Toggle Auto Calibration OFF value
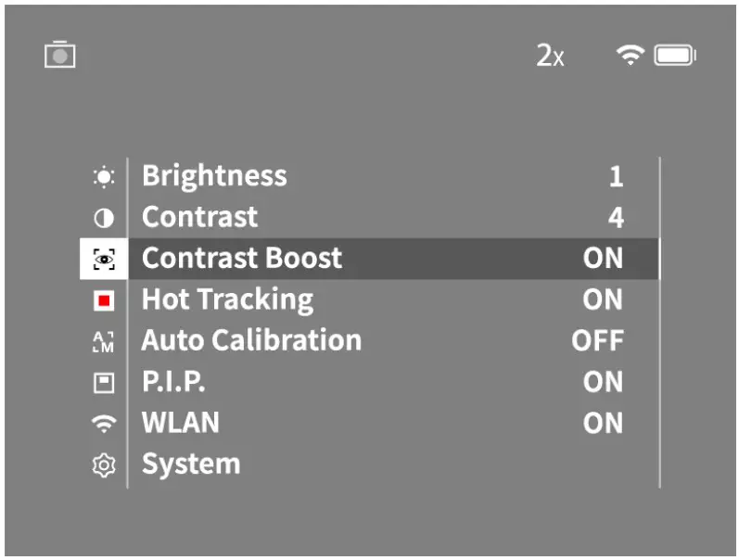Screen dimensions: 739x560 pyautogui.click(x=597, y=340)
